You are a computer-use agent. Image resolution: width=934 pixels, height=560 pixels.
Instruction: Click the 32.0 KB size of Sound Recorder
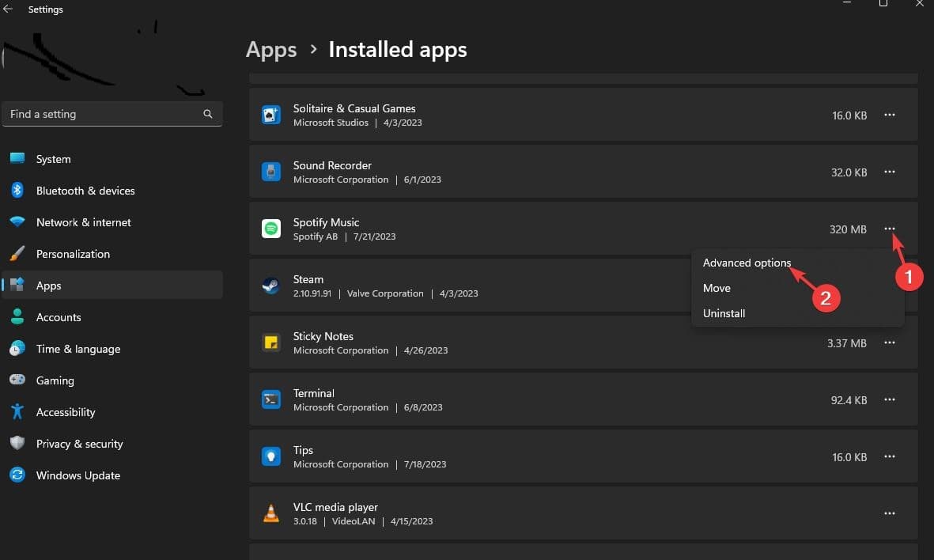849,172
